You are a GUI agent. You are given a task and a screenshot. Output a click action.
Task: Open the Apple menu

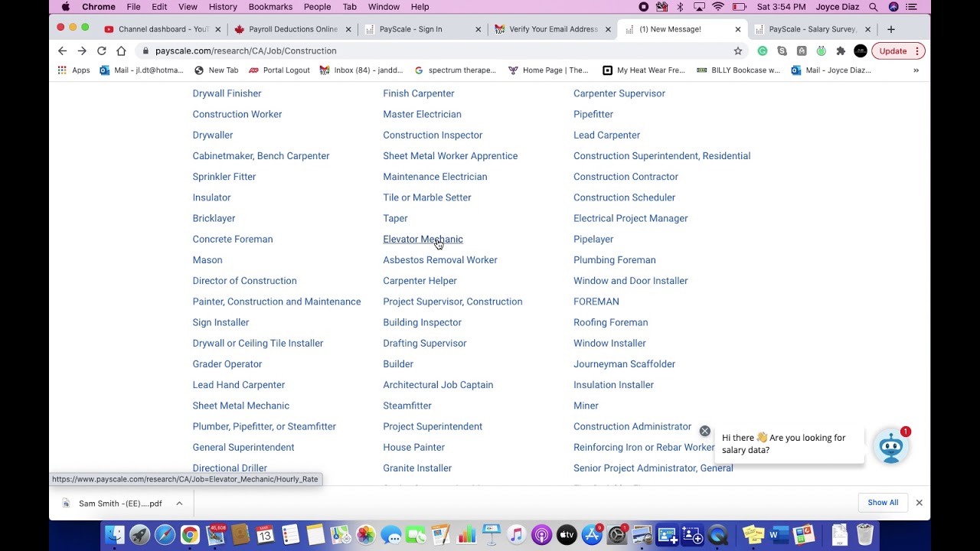tap(66, 7)
